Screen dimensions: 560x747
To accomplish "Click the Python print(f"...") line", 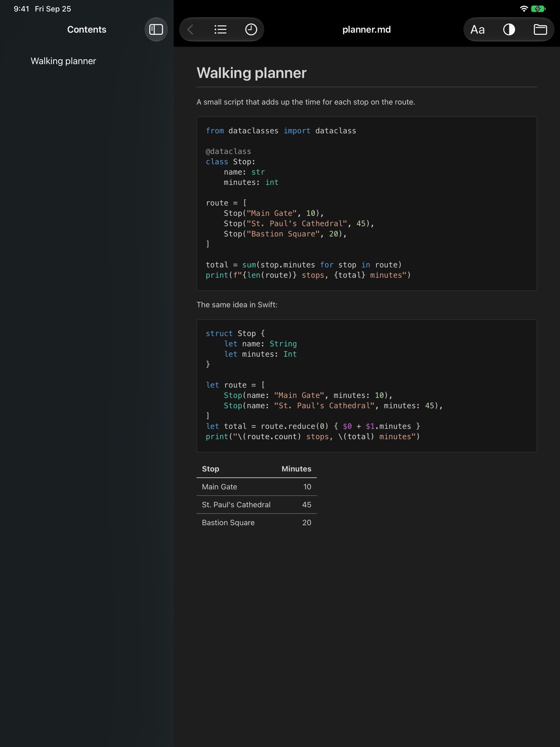I will pos(308,275).
